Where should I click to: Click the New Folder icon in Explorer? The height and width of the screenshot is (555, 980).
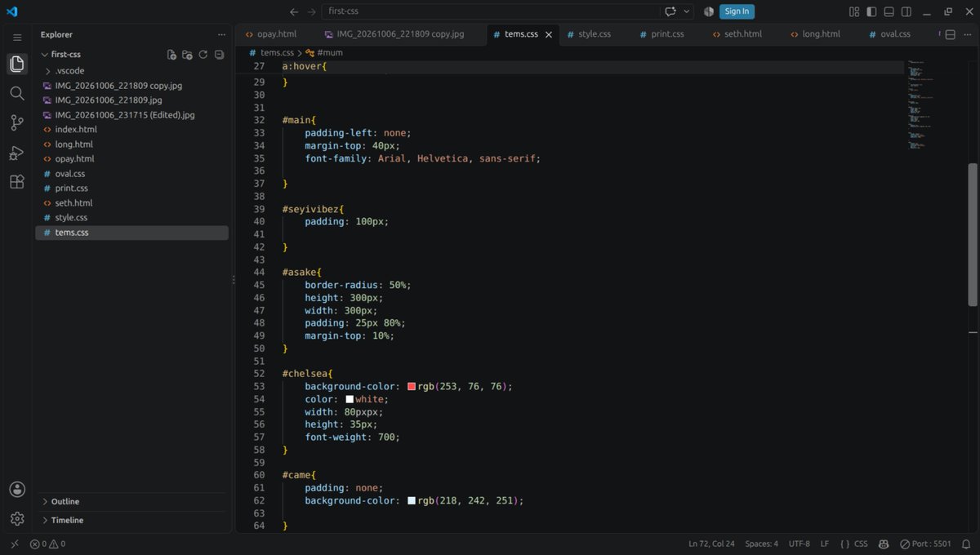click(x=187, y=55)
